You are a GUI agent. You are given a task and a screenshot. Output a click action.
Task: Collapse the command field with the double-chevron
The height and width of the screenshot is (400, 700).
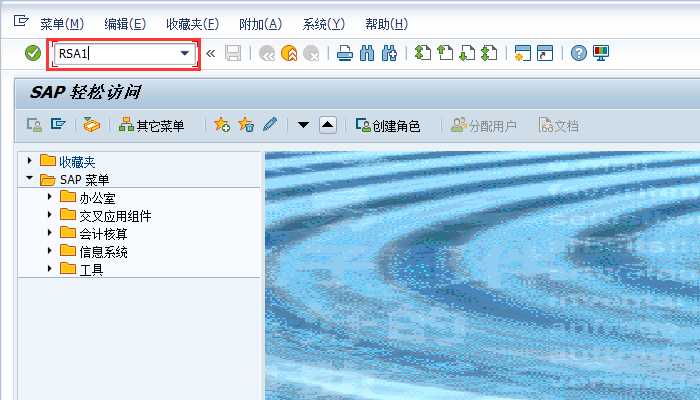(x=211, y=54)
